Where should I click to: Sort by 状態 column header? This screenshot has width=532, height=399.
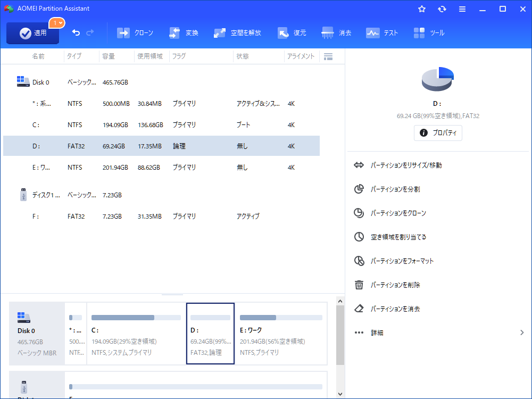tap(243, 56)
